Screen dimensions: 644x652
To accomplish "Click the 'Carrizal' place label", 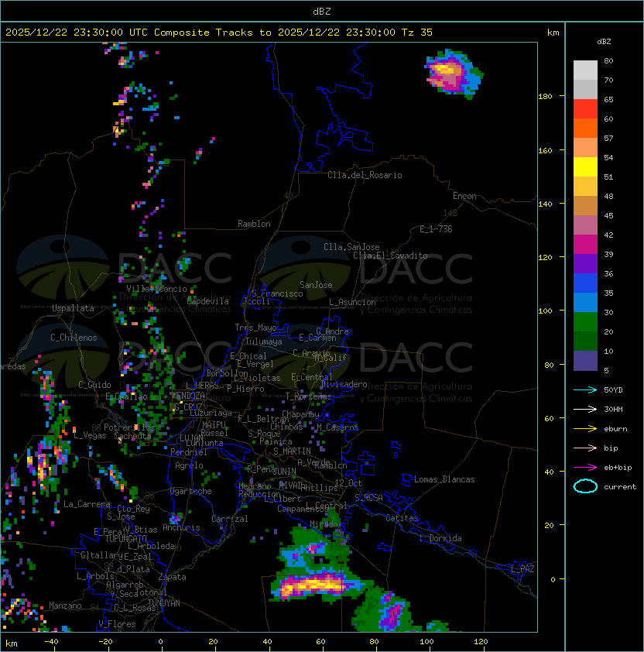I will (x=230, y=519).
